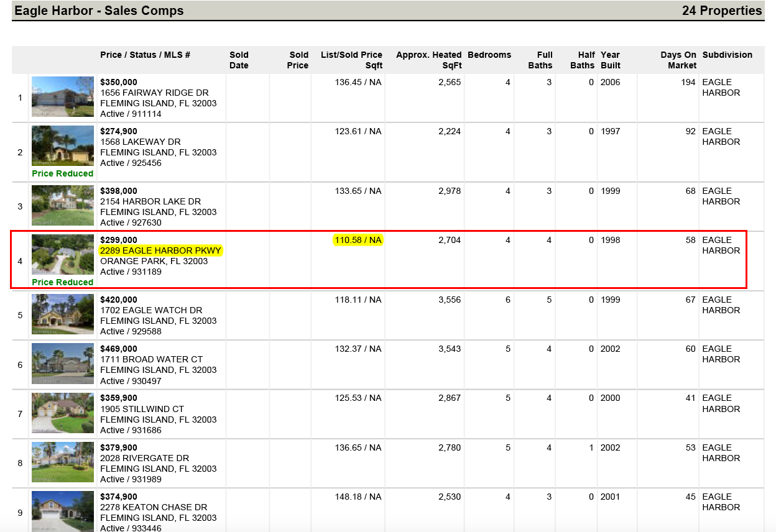Click the 1568 LAKEWAY DR address
Screen dimensions: 776x532
tap(141, 142)
